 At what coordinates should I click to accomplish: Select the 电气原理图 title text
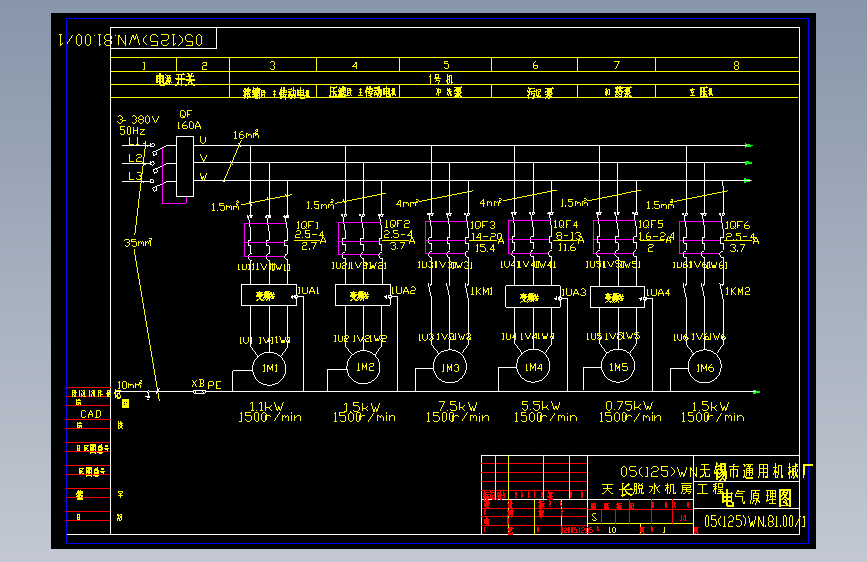tap(757, 498)
